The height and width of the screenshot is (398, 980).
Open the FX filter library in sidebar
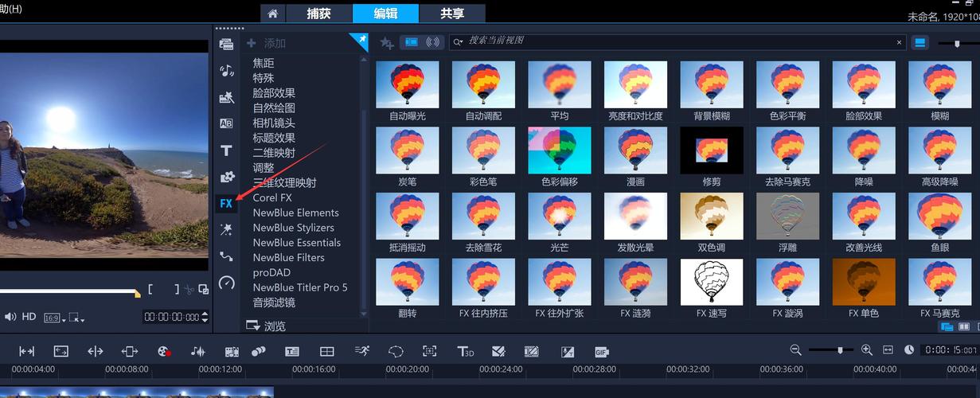point(226,203)
